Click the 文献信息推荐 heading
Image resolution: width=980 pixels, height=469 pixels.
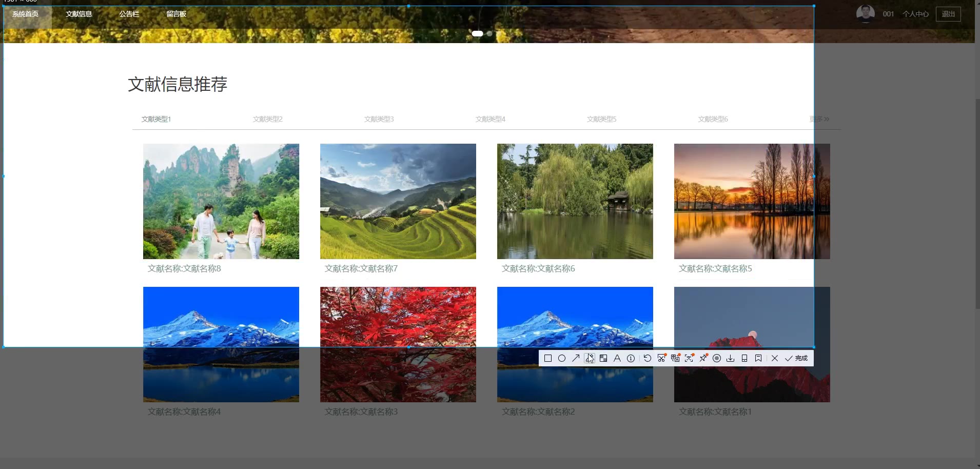point(178,84)
